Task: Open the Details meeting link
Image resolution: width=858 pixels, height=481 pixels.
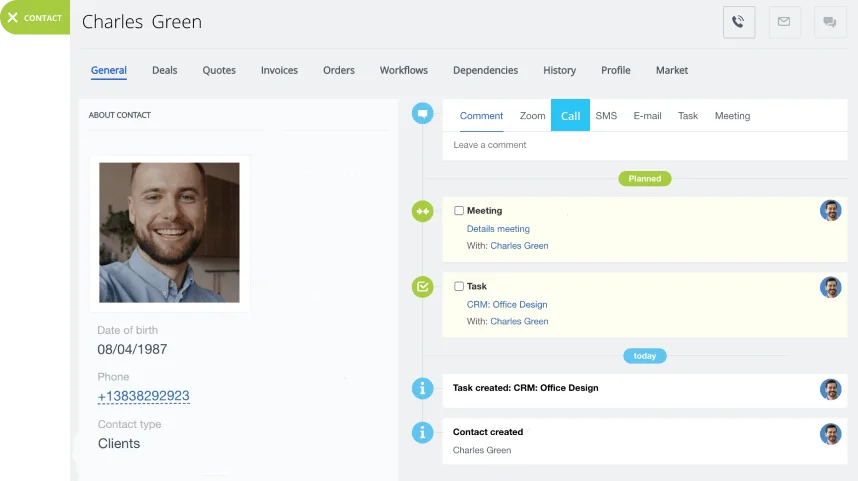Action: [x=498, y=229]
